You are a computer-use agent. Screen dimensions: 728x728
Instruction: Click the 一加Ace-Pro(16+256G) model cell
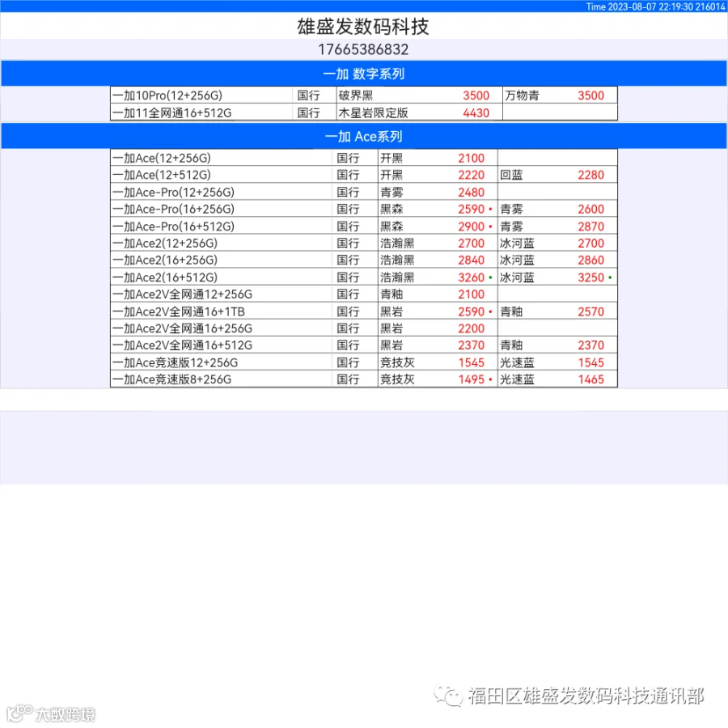221,209
